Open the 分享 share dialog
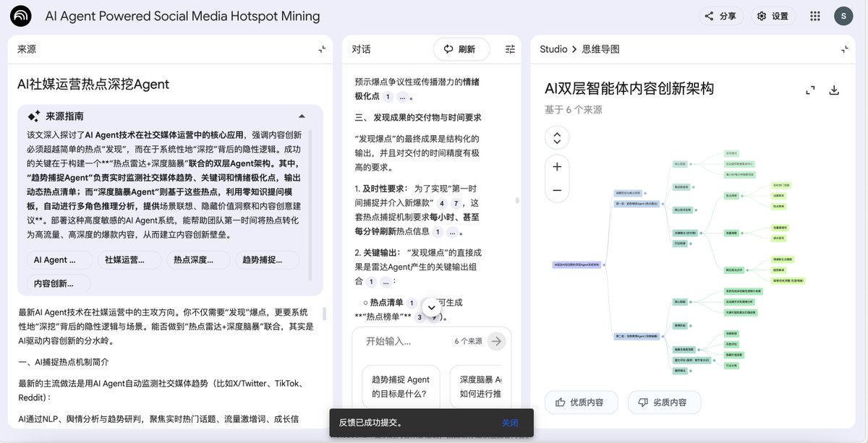This screenshot has height=443, width=868. point(720,16)
